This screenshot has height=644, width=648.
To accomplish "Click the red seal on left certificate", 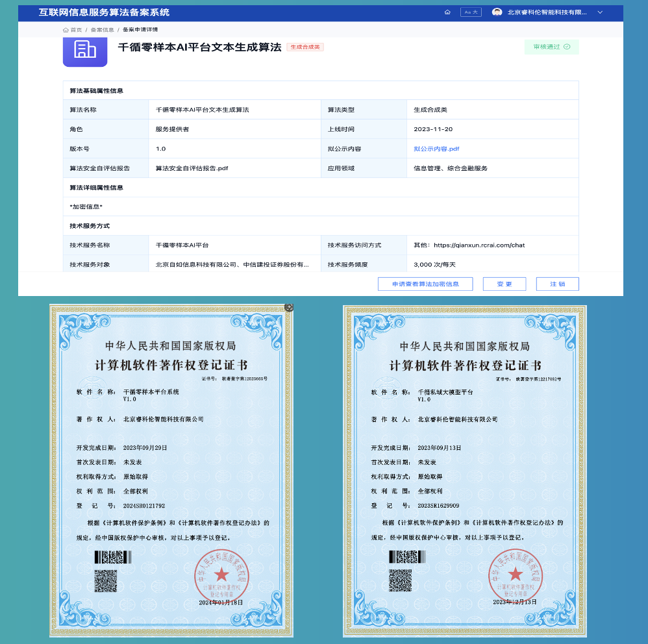I will click(222, 576).
